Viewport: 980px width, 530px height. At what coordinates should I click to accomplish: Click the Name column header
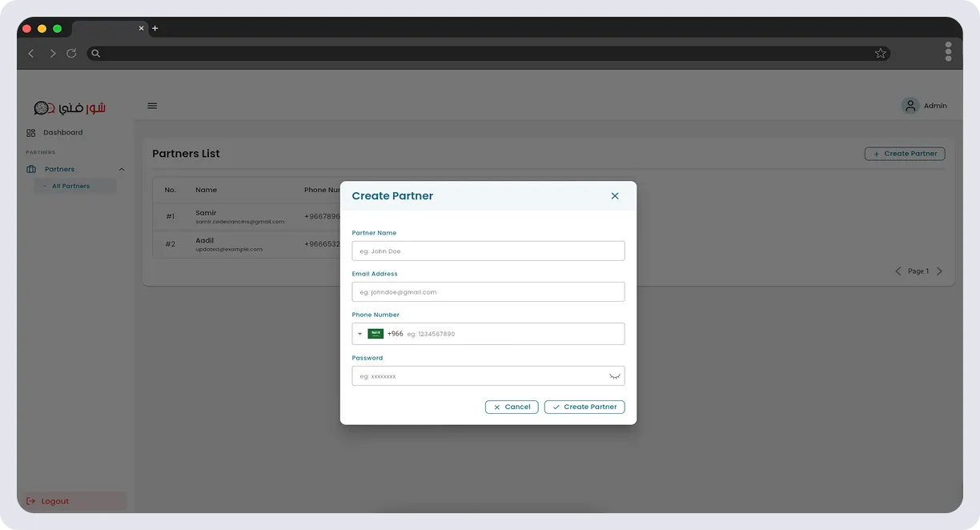[x=206, y=190]
